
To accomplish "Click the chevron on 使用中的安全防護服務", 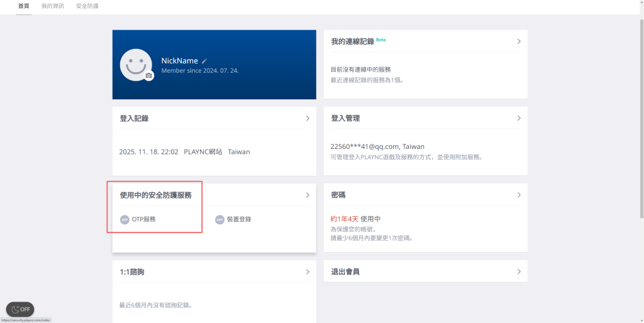I will (308, 195).
